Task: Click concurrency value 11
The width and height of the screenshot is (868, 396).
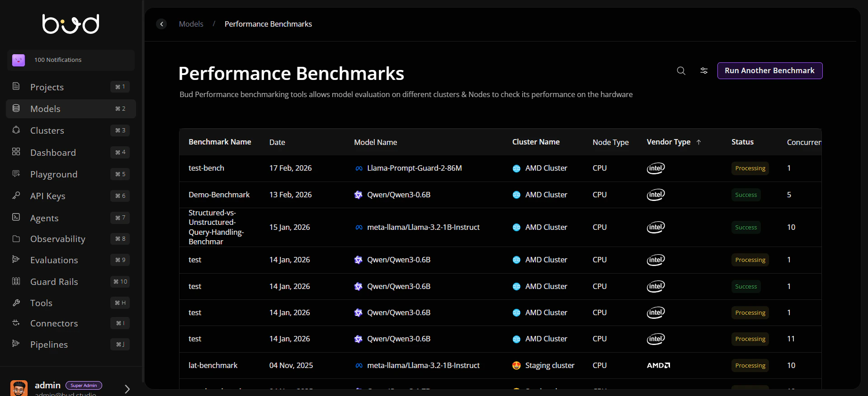Action: (x=791, y=339)
